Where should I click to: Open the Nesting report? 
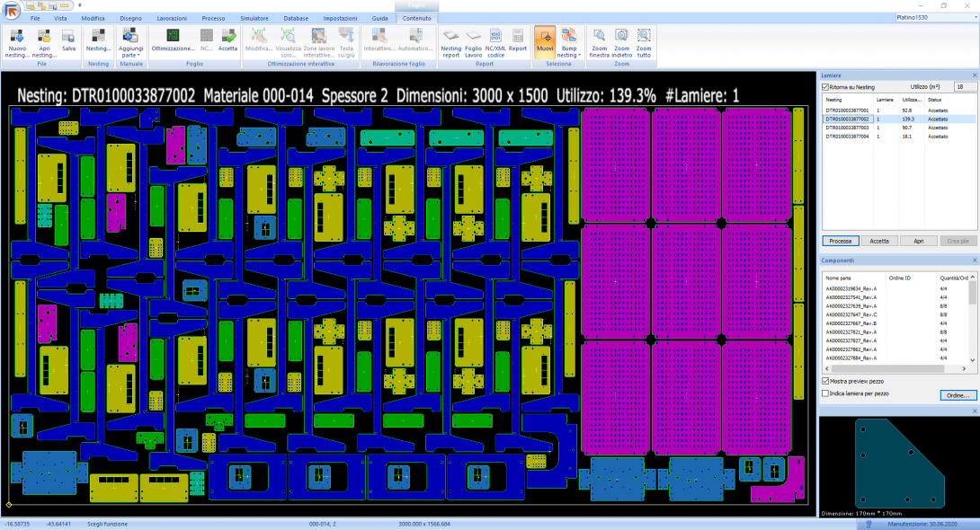(x=450, y=37)
